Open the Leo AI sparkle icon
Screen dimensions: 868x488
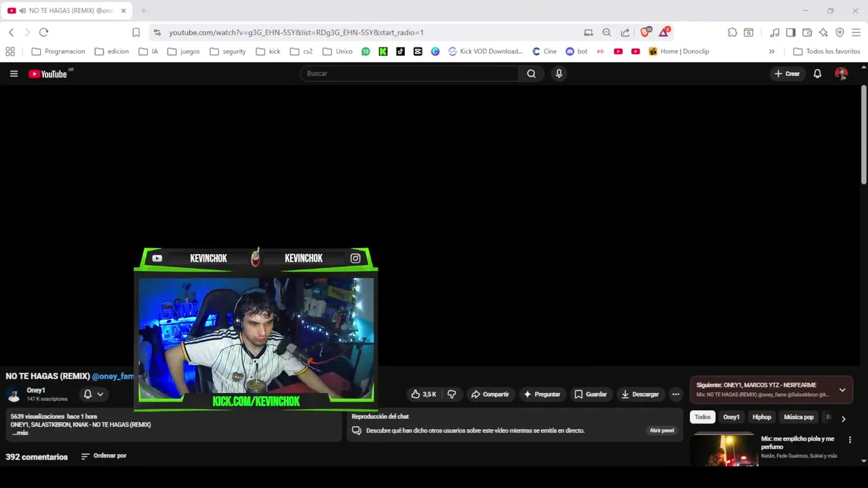click(823, 33)
